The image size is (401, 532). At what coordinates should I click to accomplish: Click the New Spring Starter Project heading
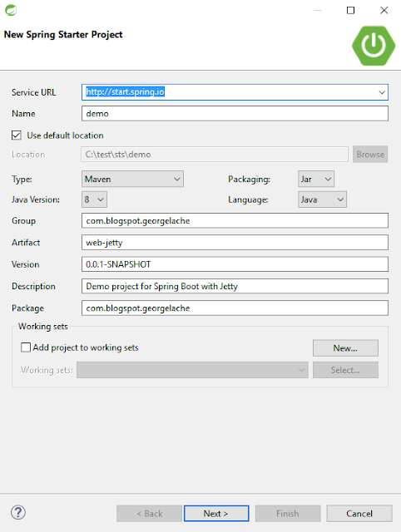pyautogui.click(x=63, y=35)
